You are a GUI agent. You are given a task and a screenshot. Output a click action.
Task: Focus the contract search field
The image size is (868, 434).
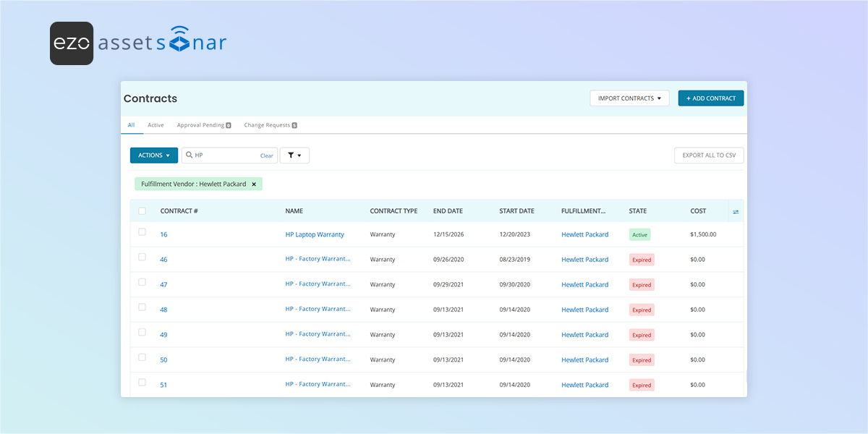tap(226, 156)
